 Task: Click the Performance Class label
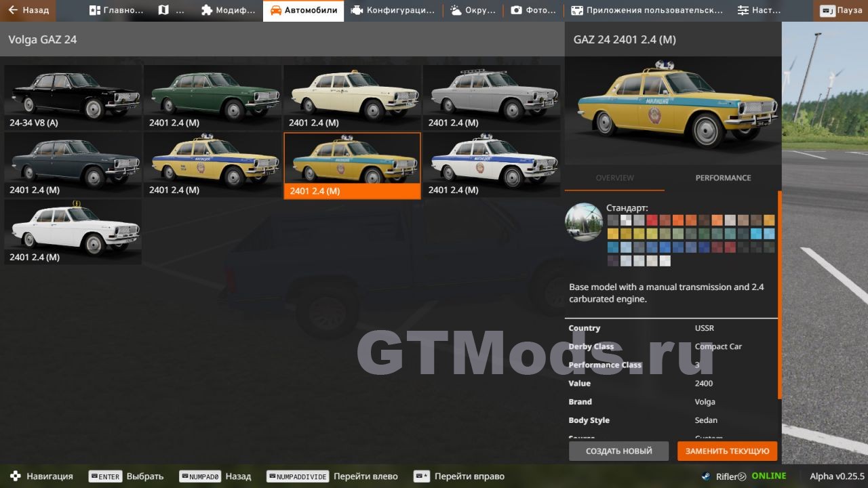(x=605, y=365)
